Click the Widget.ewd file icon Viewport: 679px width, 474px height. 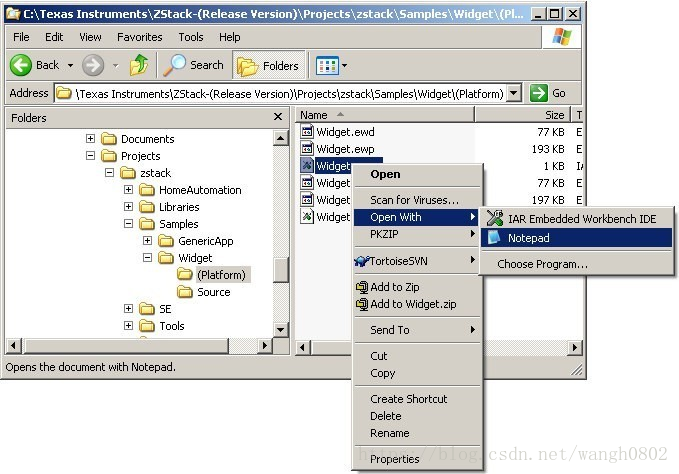pos(307,131)
